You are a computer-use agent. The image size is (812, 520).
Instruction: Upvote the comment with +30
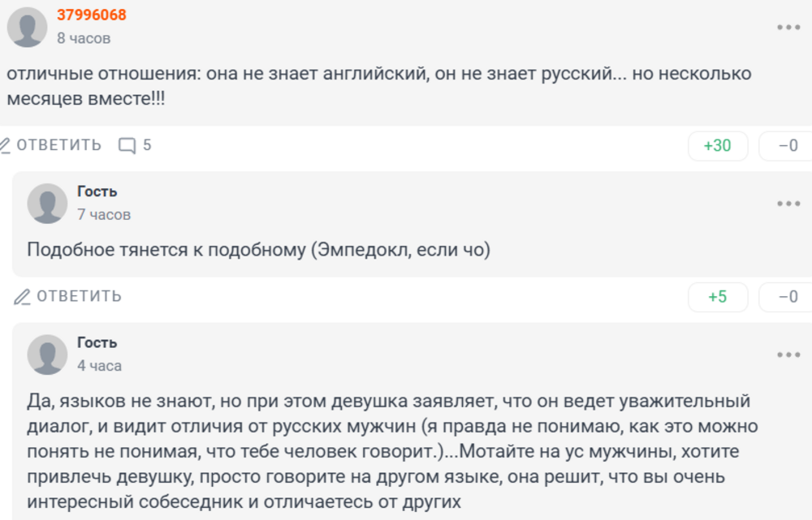pos(717,146)
